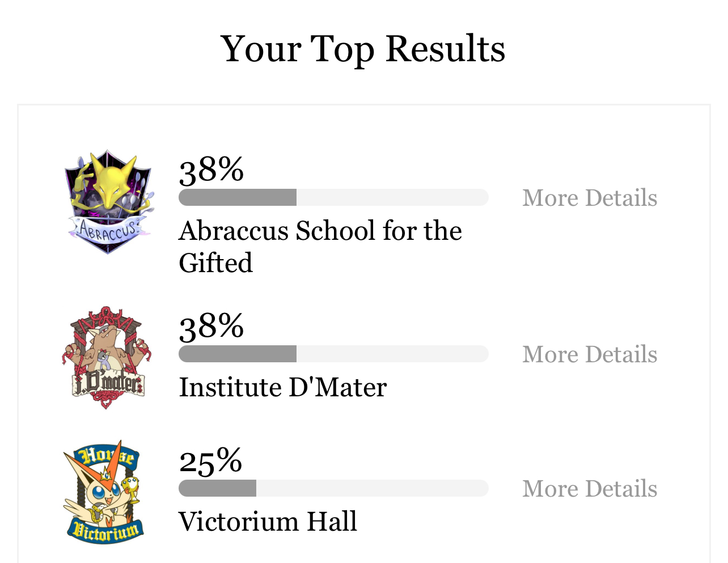Viewport: 728px width, 563px height.
Task: Show More Details for Victorium Hall
Action: (590, 489)
